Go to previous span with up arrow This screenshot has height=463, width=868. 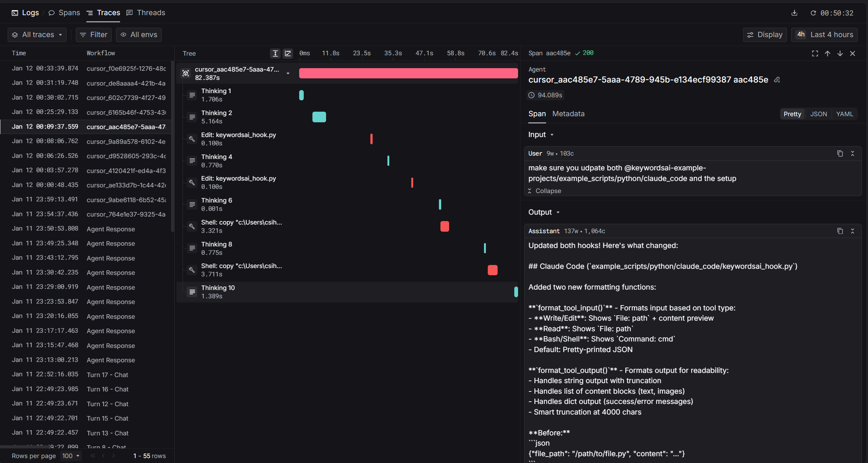click(827, 53)
